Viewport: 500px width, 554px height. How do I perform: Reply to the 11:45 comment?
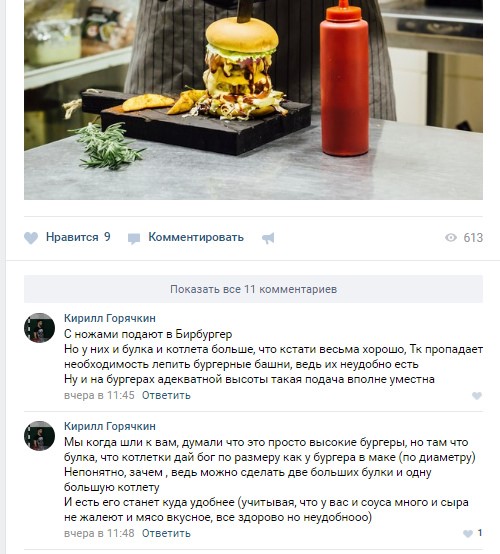click(166, 395)
